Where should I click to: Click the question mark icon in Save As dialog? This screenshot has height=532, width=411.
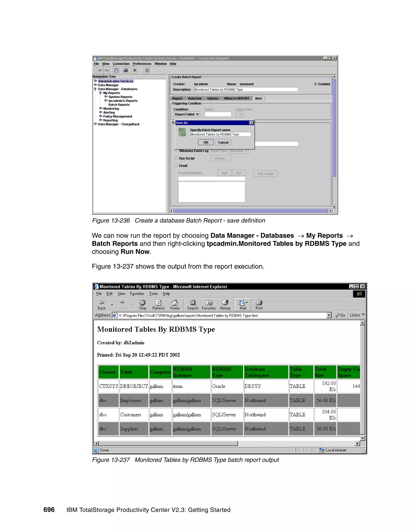tap(182, 132)
